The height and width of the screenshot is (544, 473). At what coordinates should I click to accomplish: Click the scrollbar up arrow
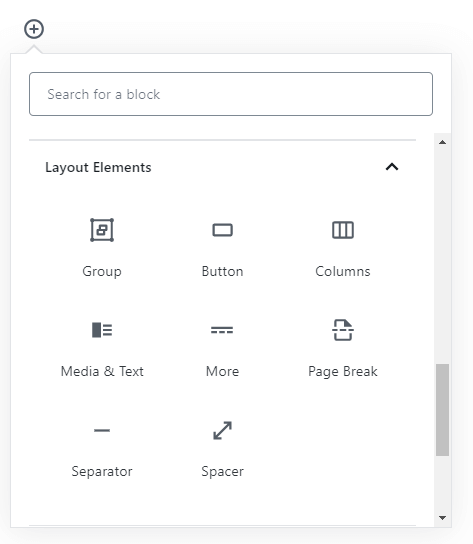[x=442, y=142]
